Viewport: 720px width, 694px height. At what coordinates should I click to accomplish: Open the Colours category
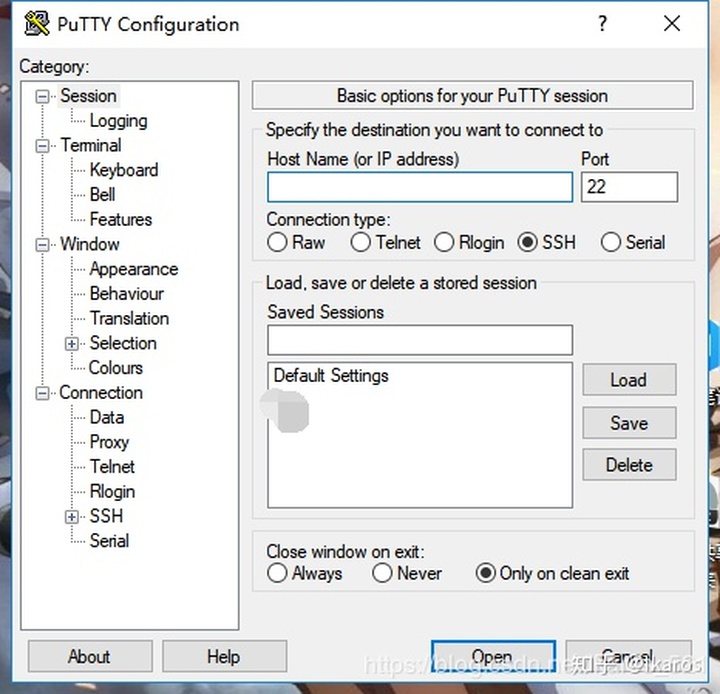(116, 368)
